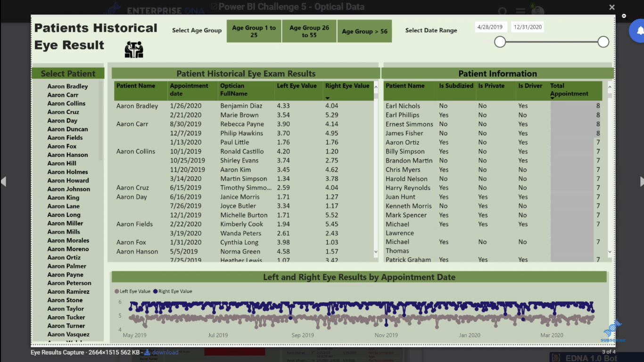Select Aaron Johnson in patient list
The image size is (644, 362).
coord(69,189)
